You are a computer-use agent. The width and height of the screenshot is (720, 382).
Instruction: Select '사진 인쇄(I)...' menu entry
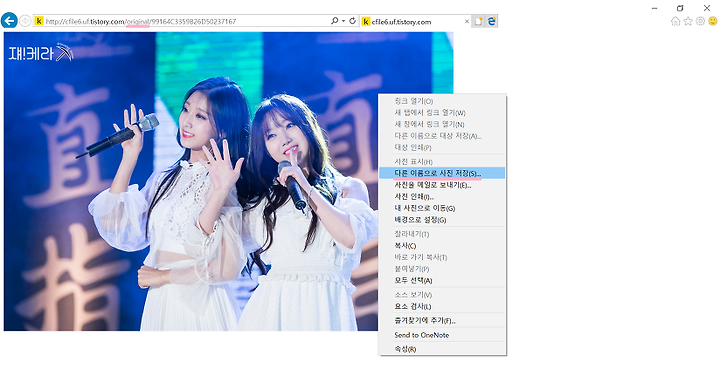point(442,197)
